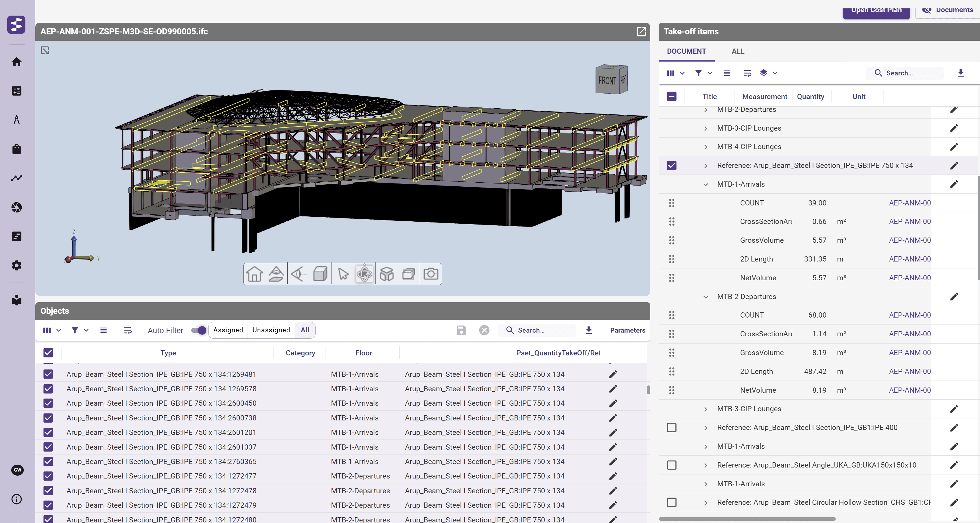
Task: Take a snapshot with the camera icon
Action: point(431,274)
